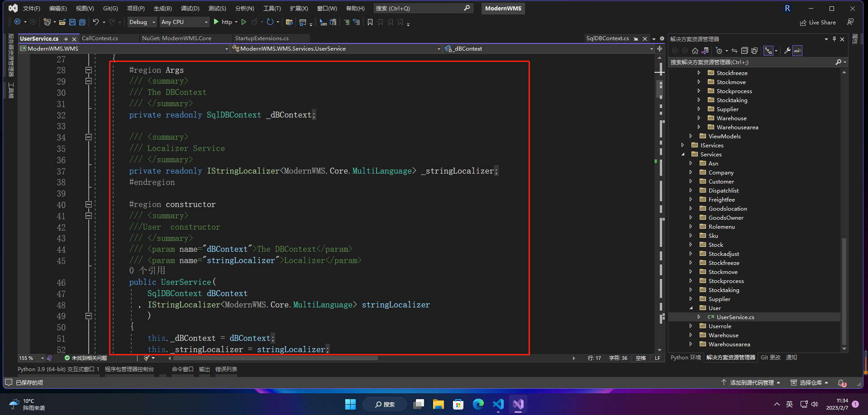Screen dimensions: 868x415
Task: Click the editor horizontal scrollbar thumb
Action: coord(276,358)
